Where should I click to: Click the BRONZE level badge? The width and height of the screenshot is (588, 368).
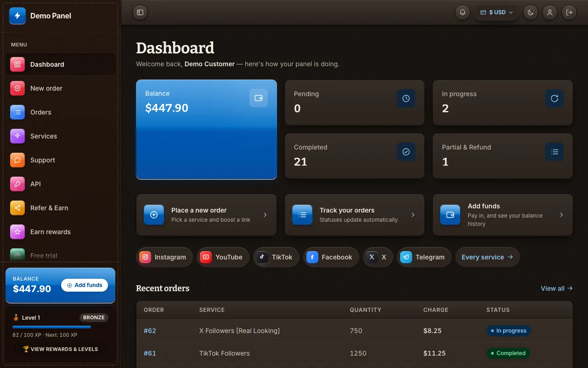point(94,317)
